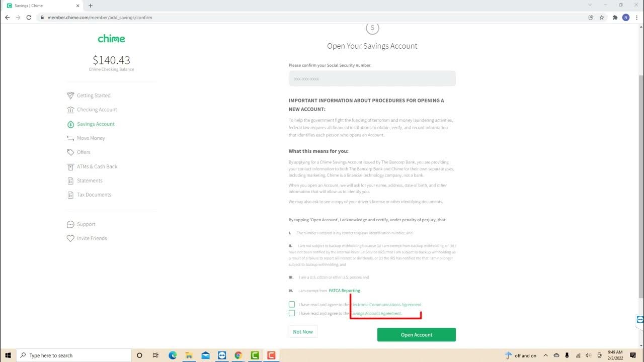The height and width of the screenshot is (362, 644).
Task: Open the Checking Account page
Action: click(x=97, y=110)
